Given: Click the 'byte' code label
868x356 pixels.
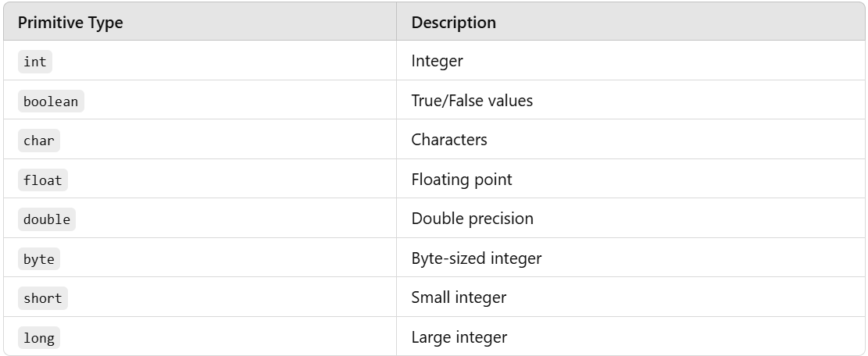Looking at the screenshot, I should (x=39, y=259).
